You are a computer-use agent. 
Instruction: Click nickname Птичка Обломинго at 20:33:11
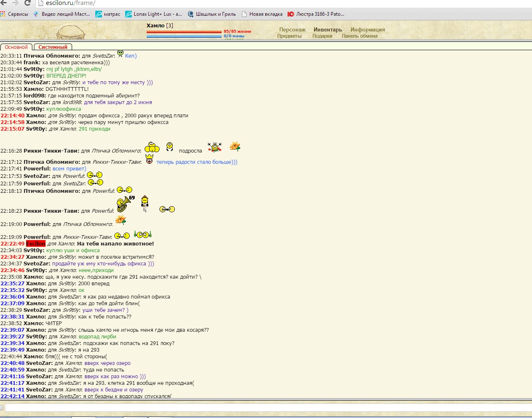(51, 56)
